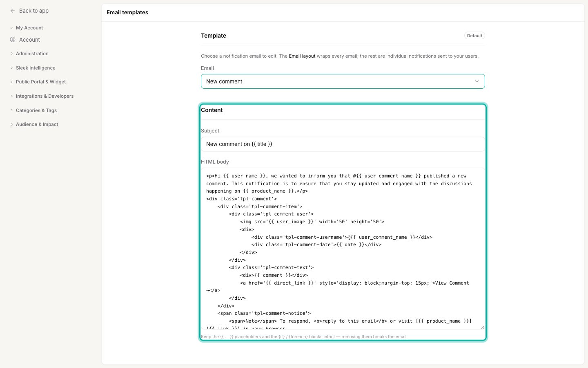
Task: Click the Subject field label
Action: pos(210,130)
